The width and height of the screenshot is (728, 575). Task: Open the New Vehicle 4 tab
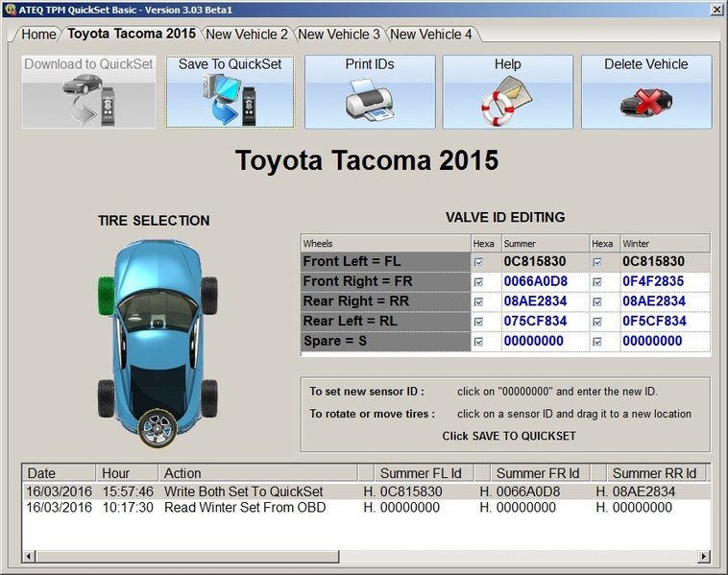[x=431, y=34]
